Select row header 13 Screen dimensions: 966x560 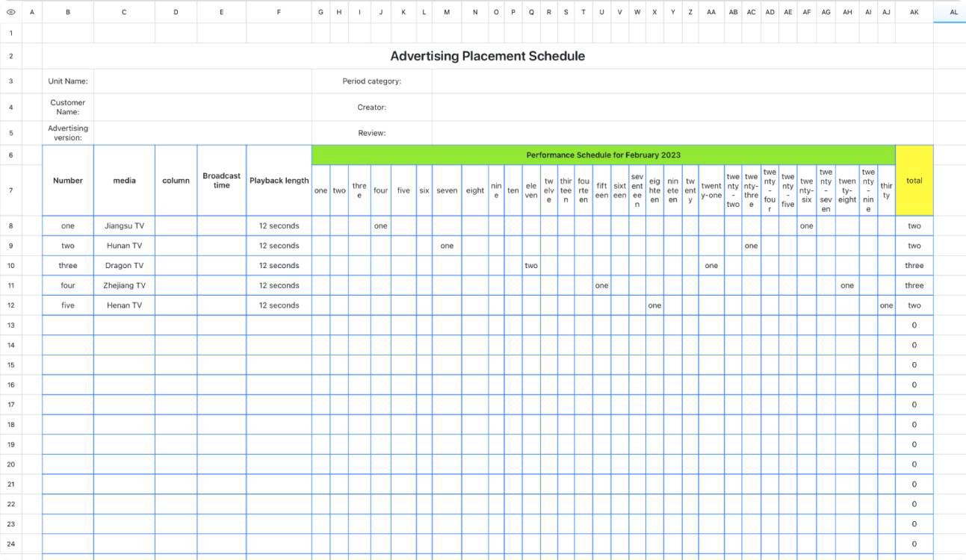click(x=11, y=326)
